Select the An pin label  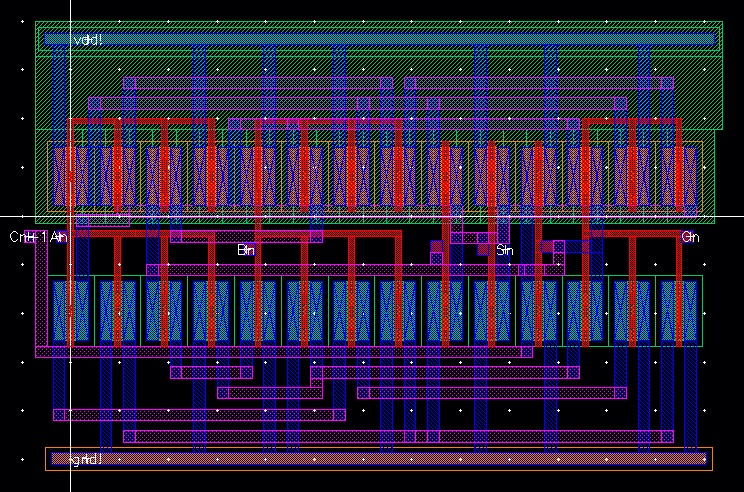point(59,236)
